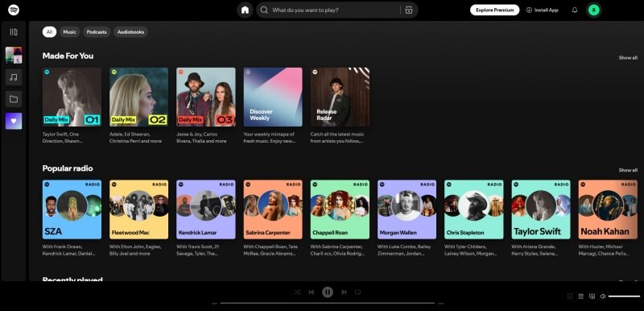Seek on the track progress bar
The image size is (644, 311).
click(328, 303)
